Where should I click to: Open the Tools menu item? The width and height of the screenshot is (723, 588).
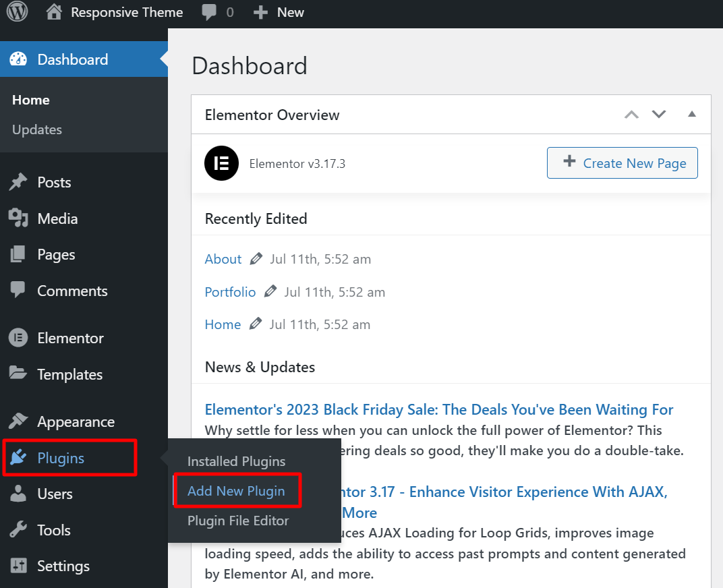[x=54, y=531]
